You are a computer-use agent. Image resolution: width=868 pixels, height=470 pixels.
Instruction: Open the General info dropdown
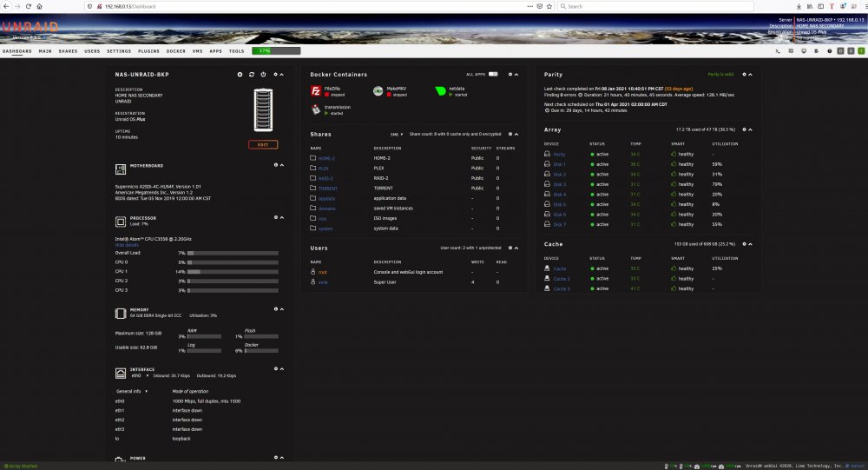click(x=132, y=391)
